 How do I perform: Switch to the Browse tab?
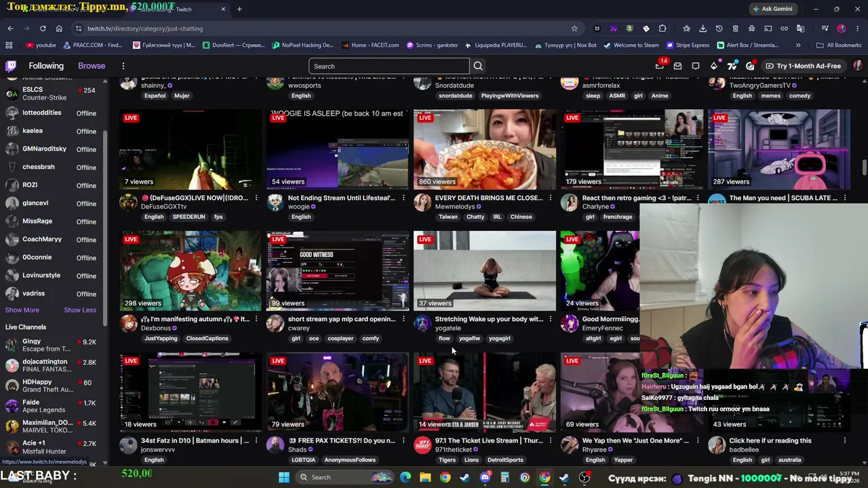[x=92, y=66]
